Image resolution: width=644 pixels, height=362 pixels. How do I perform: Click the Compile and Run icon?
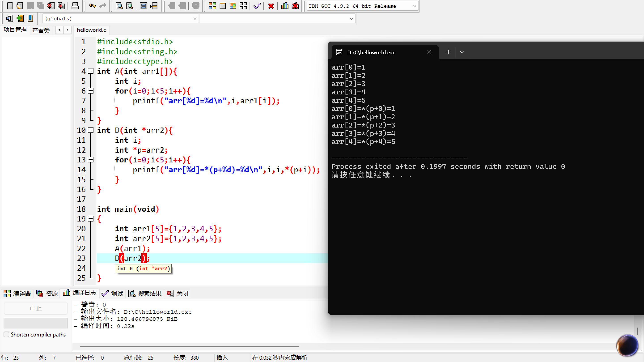point(233,6)
